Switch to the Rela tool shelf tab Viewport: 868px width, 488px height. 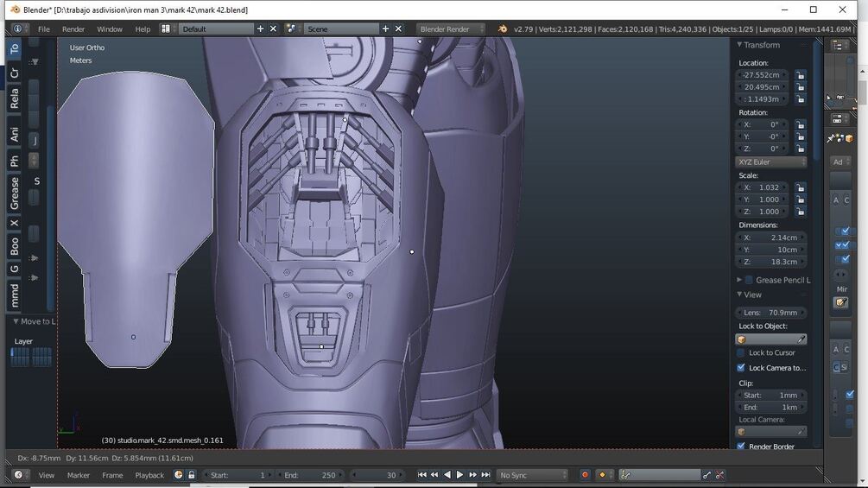15,98
